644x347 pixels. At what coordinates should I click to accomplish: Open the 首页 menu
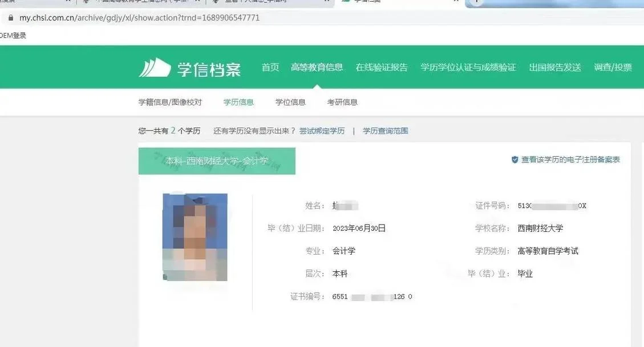(270, 67)
